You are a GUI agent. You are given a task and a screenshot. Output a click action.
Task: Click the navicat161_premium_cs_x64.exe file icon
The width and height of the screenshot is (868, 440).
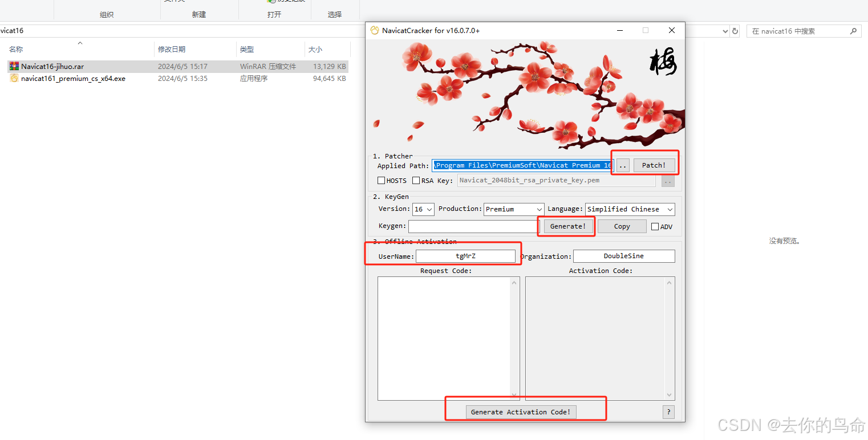14,79
